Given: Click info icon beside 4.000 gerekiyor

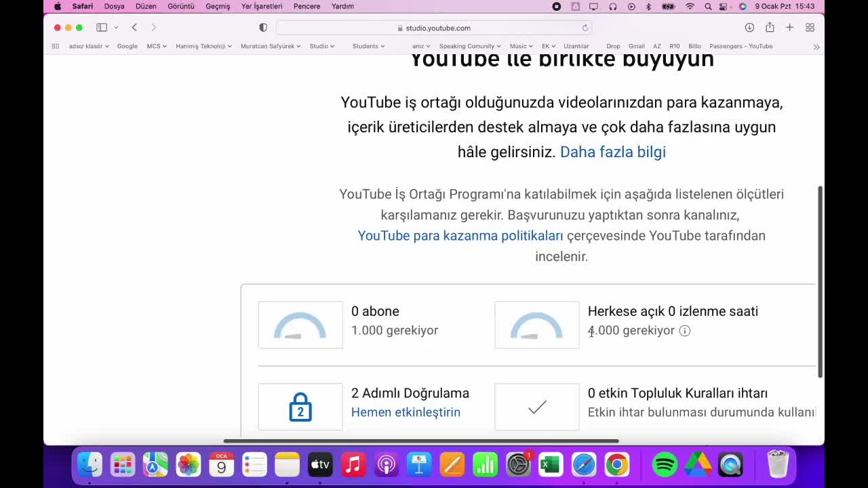Looking at the screenshot, I should (685, 331).
